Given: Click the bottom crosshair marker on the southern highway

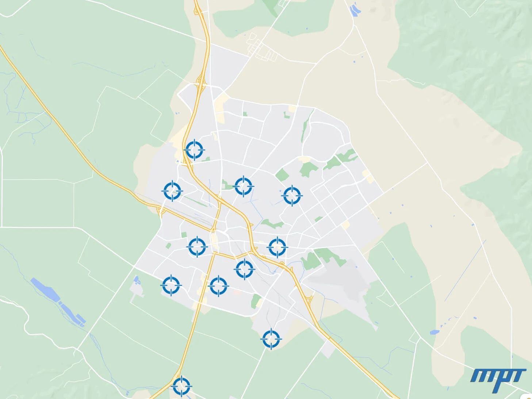Looking at the screenshot, I should click(x=181, y=385).
